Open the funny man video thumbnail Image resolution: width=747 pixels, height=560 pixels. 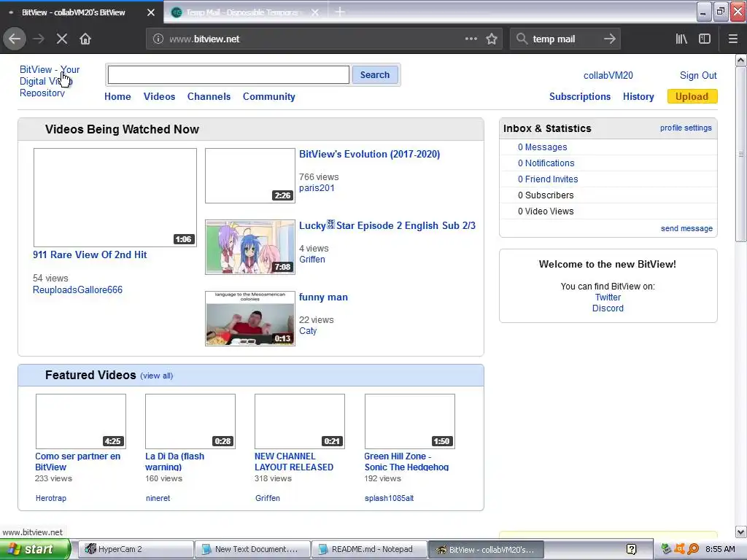point(250,319)
